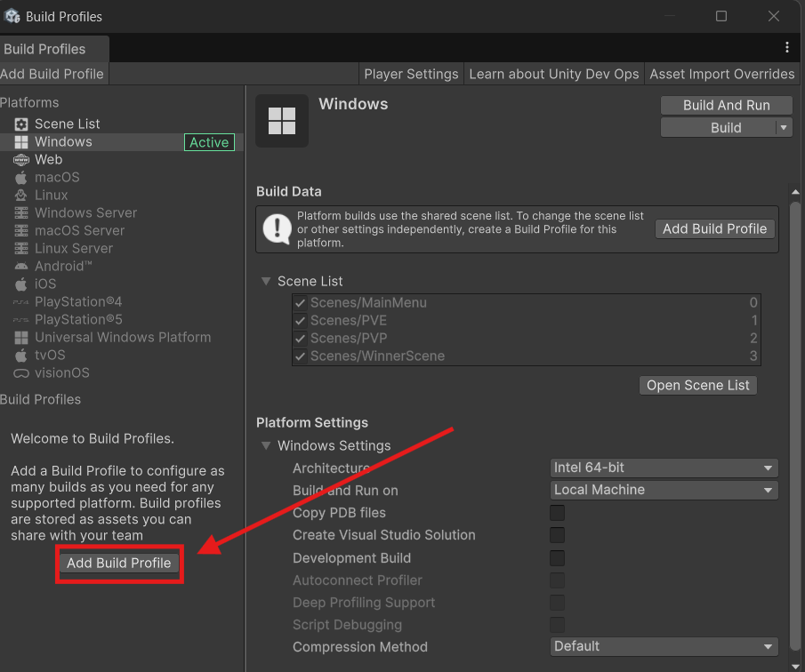The image size is (805, 672).
Task: Click the Universal Windows Platform icon
Action: pos(21,338)
